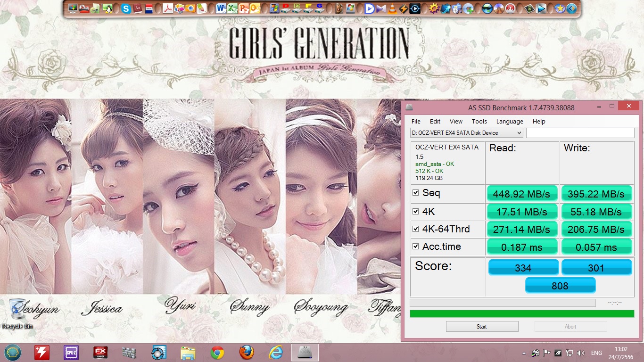Open the Action Center flag in the tray
Image resolution: width=644 pixels, height=362 pixels.
click(x=547, y=353)
